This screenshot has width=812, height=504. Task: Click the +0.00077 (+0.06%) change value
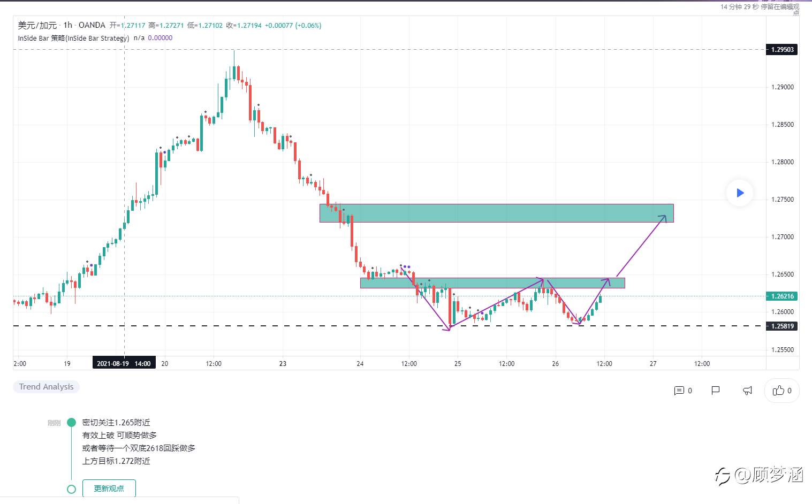[293, 25]
